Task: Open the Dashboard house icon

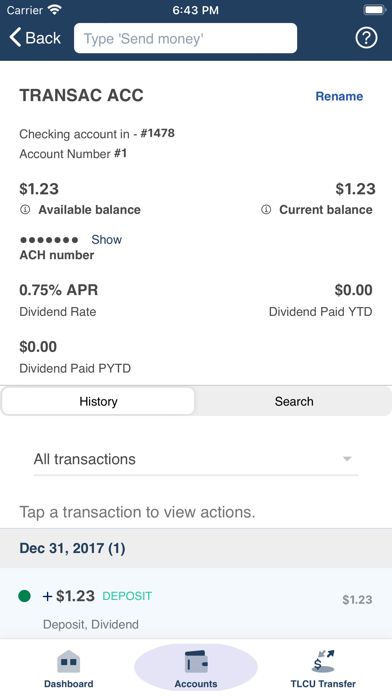Action: coord(68,661)
